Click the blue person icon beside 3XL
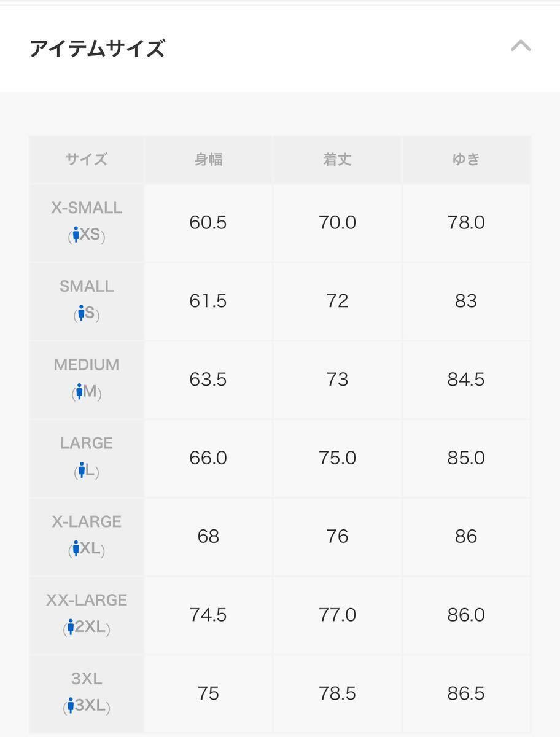The width and height of the screenshot is (560, 737). [71, 706]
